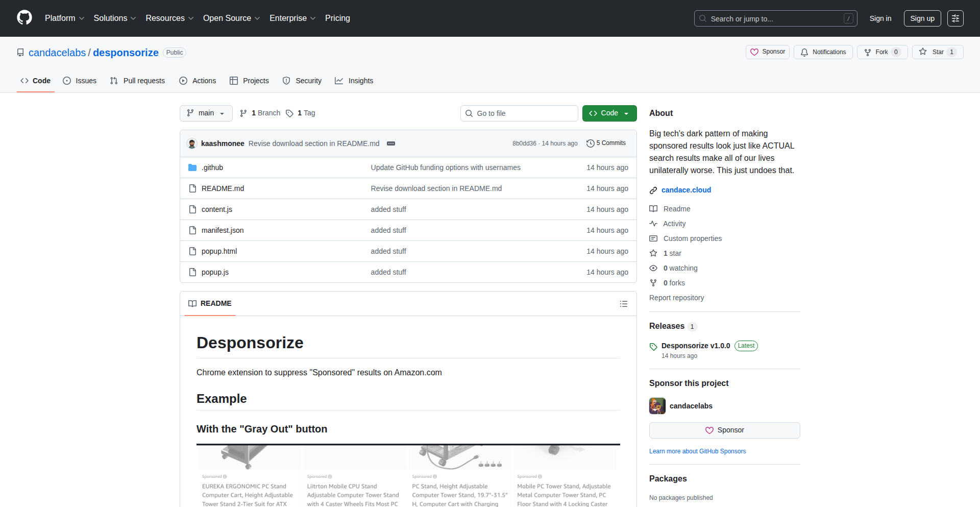Open the GitHub funding options commit message
This screenshot has width=980, height=507.
point(446,167)
